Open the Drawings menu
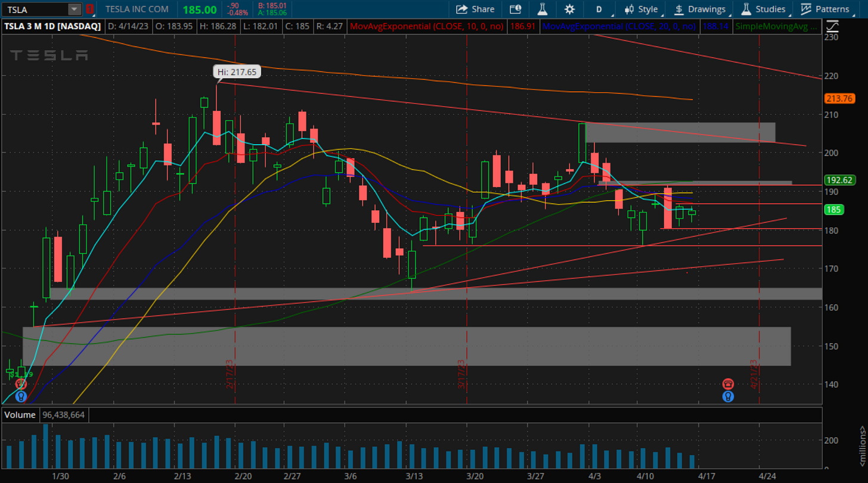 (x=700, y=9)
